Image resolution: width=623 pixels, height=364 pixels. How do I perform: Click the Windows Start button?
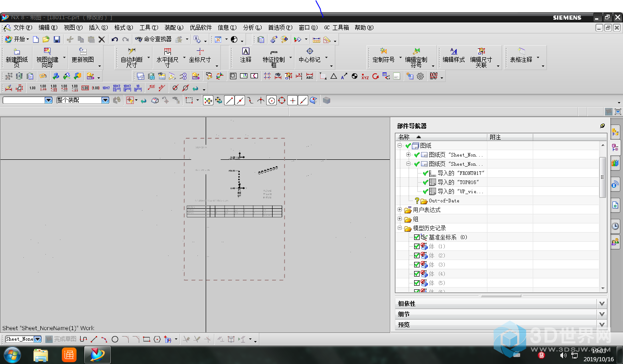click(x=12, y=354)
